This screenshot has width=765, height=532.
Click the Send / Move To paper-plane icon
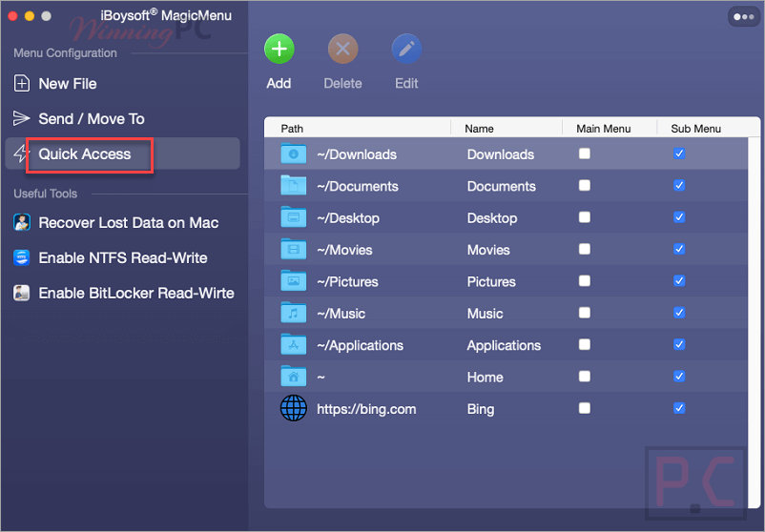click(21, 118)
